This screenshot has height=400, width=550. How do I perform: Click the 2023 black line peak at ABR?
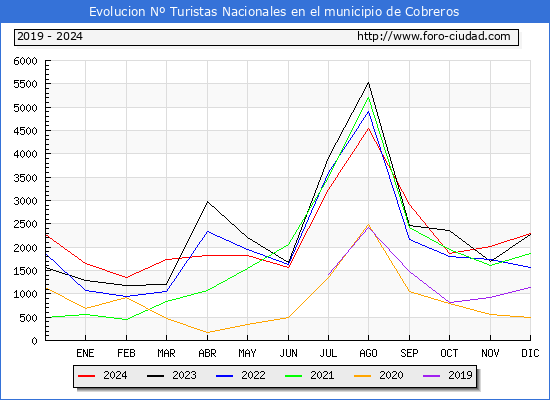click(207, 202)
